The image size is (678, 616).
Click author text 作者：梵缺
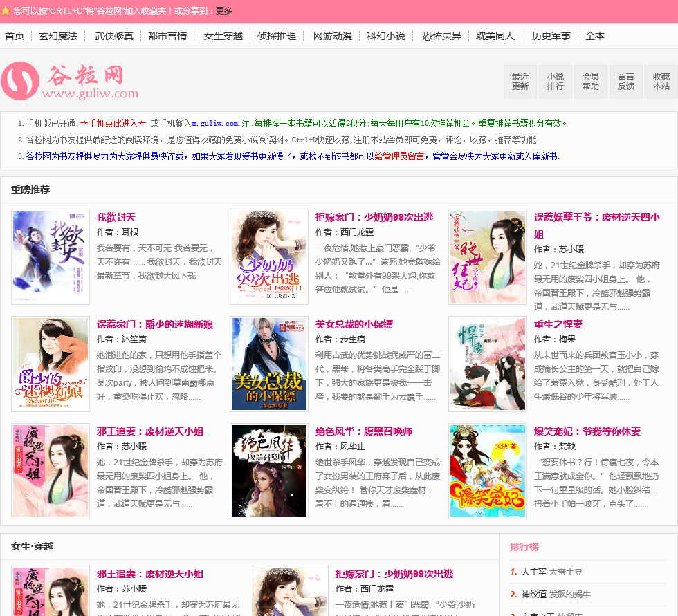pos(555,447)
